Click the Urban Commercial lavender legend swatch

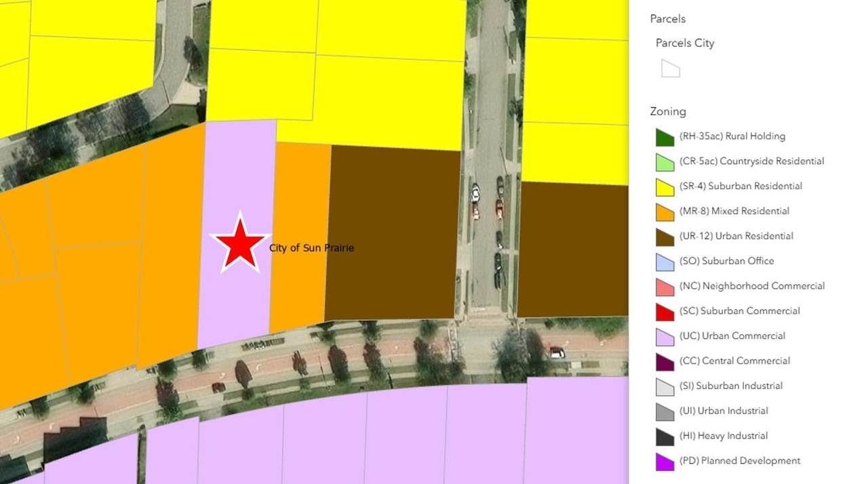tap(665, 337)
